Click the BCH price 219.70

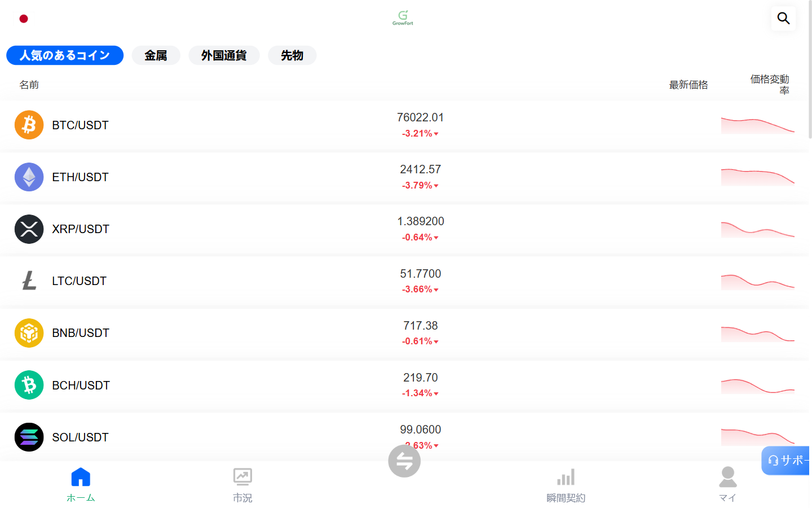(x=420, y=378)
